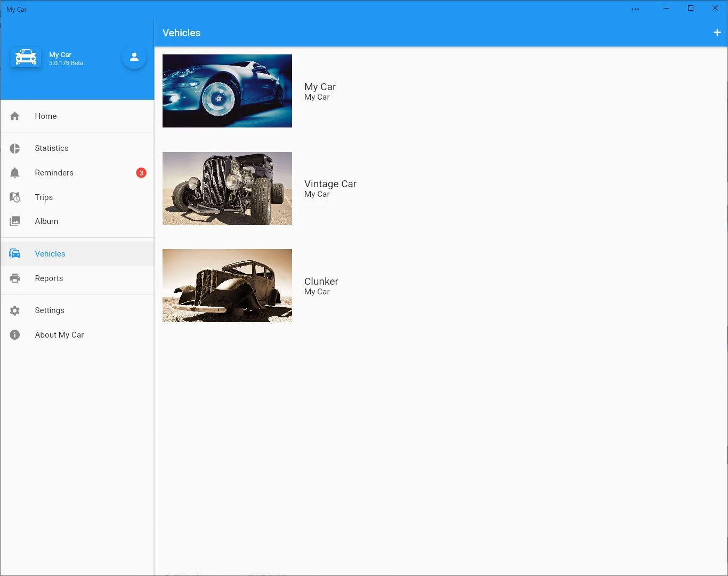The height and width of the screenshot is (576, 728).
Task: Click the red reminders badge showing 3
Action: [141, 173]
